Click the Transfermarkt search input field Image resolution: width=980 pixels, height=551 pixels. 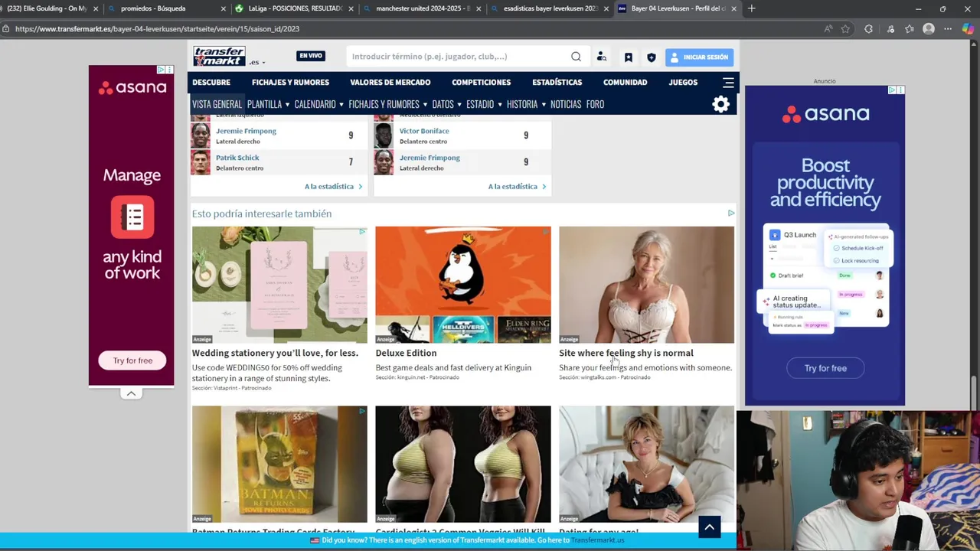point(459,57)
